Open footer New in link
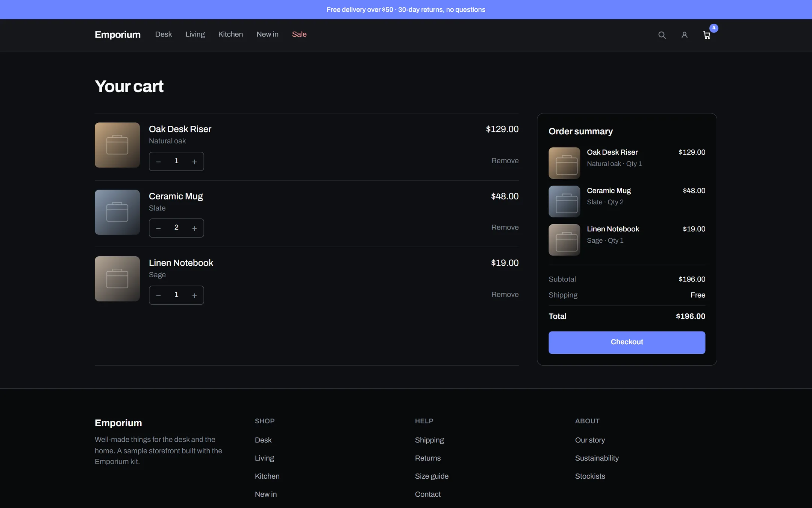Viewport: 812px width, 508px height. tap(266, 494)
